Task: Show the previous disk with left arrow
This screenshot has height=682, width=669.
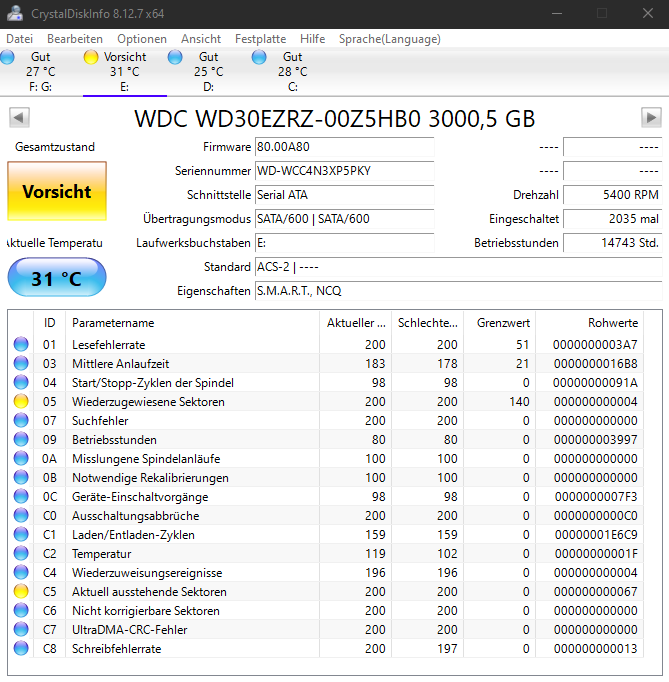Action: pyautogui.click(x=20, y=117)
